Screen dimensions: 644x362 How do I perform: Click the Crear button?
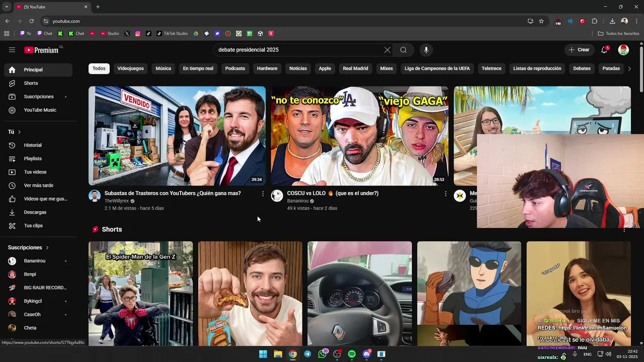(579, 50)
